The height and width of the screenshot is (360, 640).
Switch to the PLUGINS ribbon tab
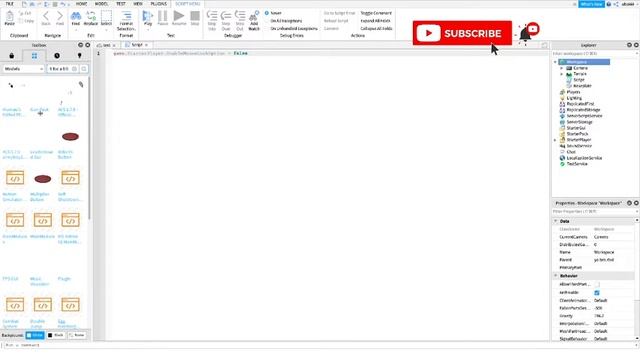coord(158,4)
